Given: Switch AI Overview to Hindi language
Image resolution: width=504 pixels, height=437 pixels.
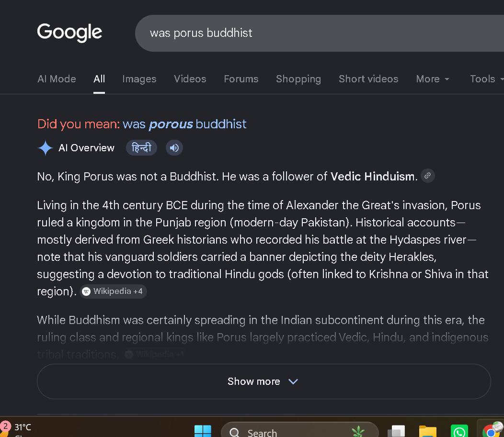Looking at the screenshot, I should click(141, 148).
